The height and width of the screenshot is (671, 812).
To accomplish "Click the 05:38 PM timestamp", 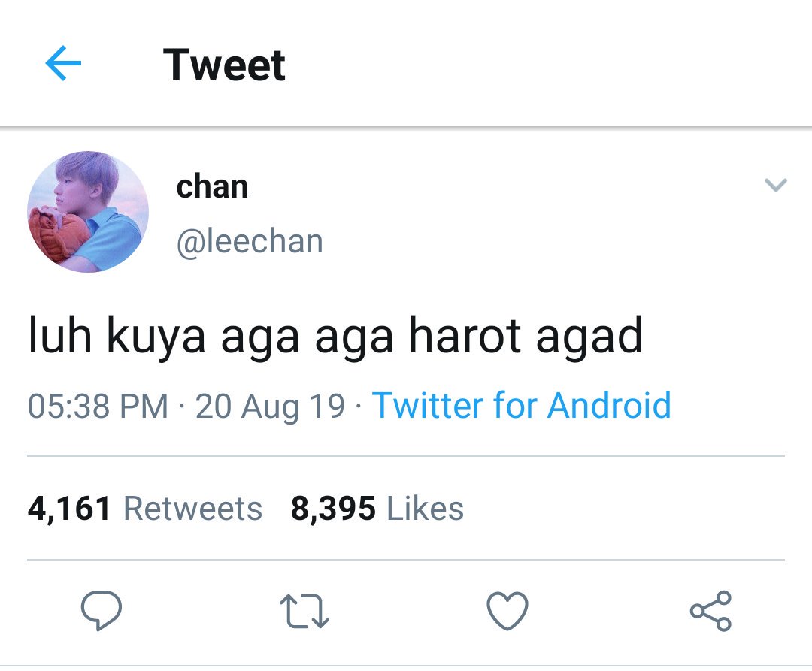I will click(x=98, y=406).
